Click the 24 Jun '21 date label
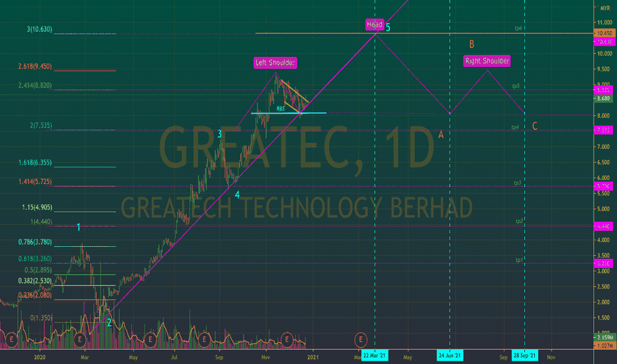This screenshot has height=364, width=617. coord(450,356)
